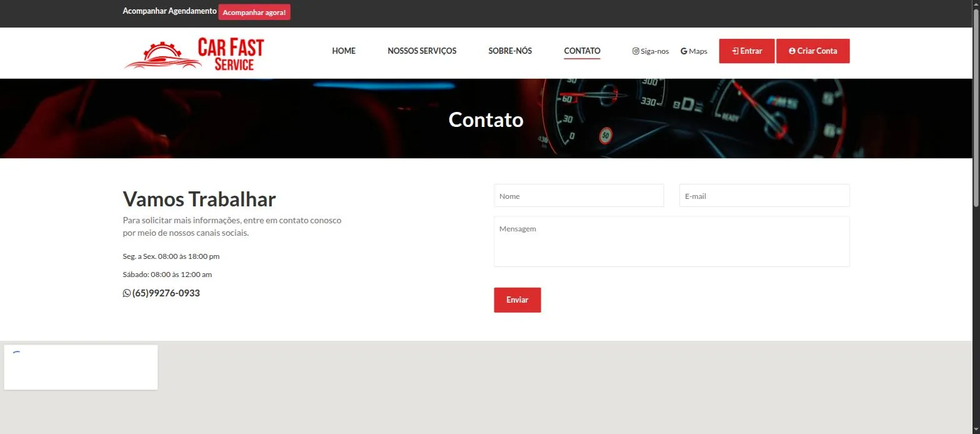The image size is (980, 434).
Task: Click inside the Mensagem text area
Action: pos(672,241)
